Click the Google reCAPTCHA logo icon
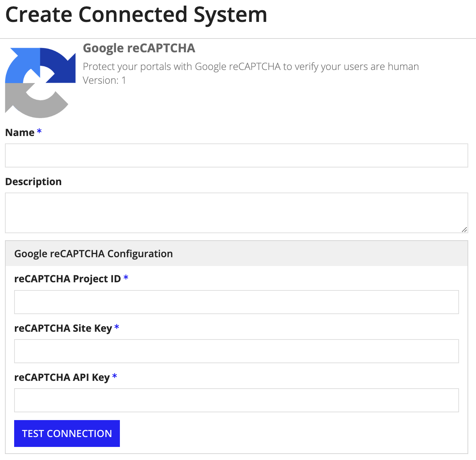Screen dimensions: 476x460 tap(40, 83)
